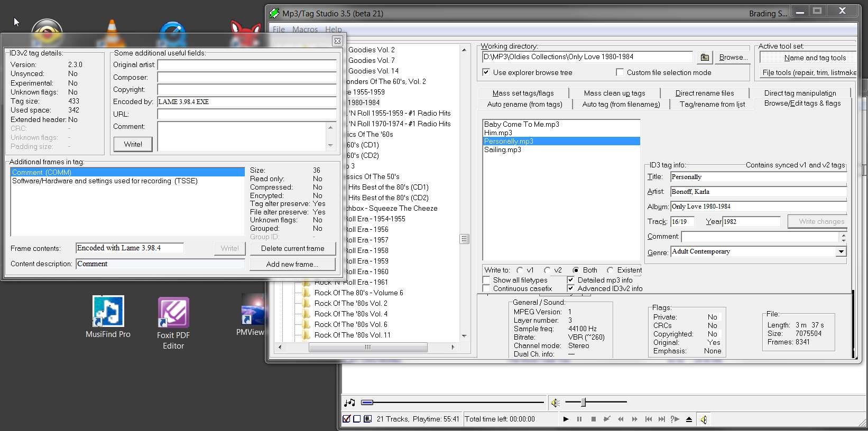868x431 pixels.
Task: Open the Genre dropdown arrow
Action: tap(841, 252)
